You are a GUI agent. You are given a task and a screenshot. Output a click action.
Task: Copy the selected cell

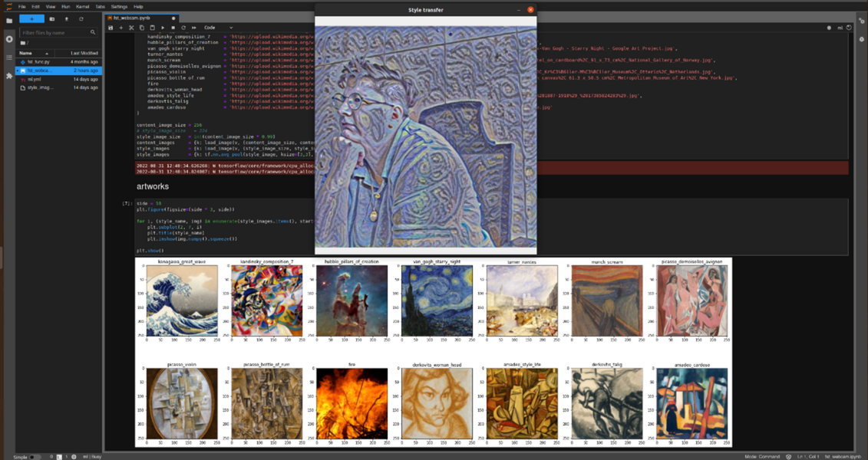point(142,28)
